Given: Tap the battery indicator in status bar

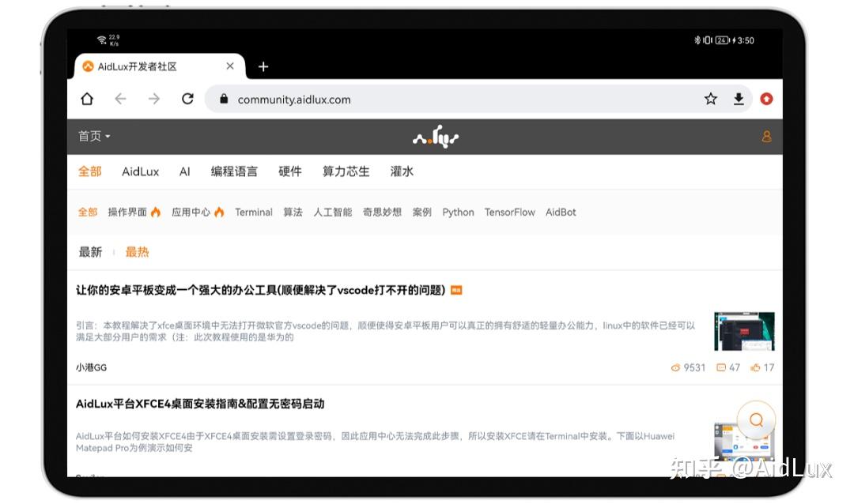Looking at the screenshot, I should click(x=722, y=40).
